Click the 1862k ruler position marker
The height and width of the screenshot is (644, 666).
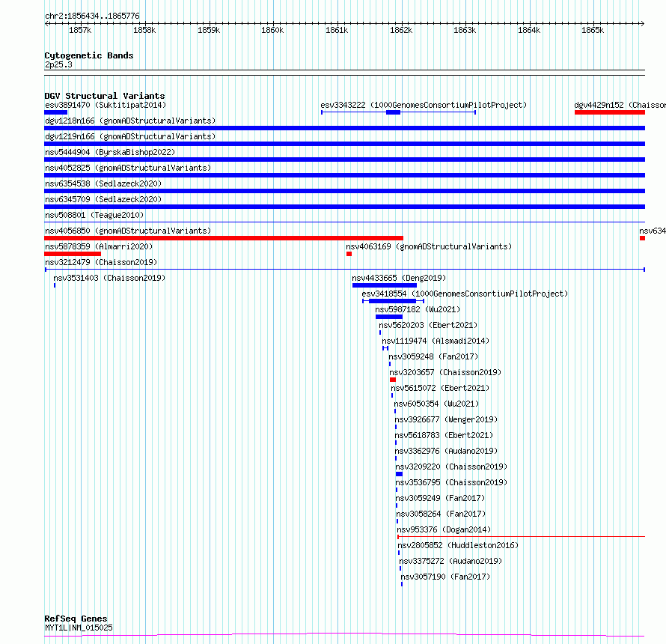pos(401,30)
